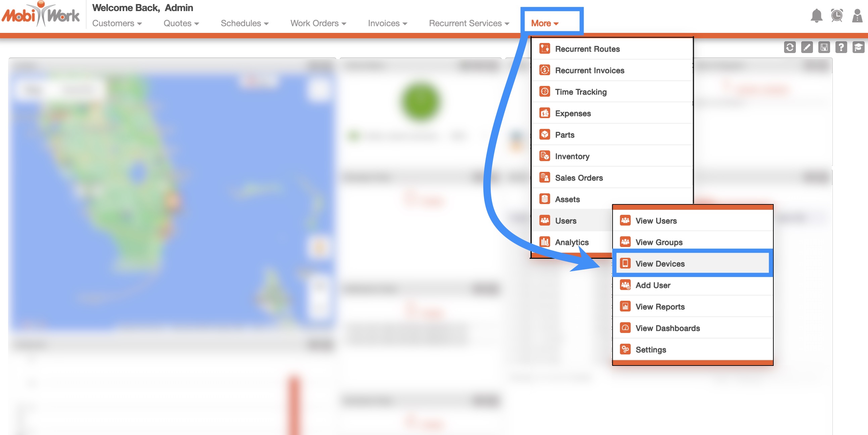The height and width of the screenshot is (435, 868).
Task: Click Settings in the Users submenu
Action: (x=650, y=350)
